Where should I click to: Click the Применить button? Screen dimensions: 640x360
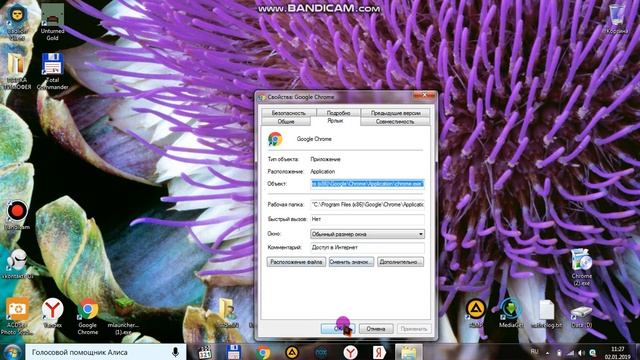point(413,329)
